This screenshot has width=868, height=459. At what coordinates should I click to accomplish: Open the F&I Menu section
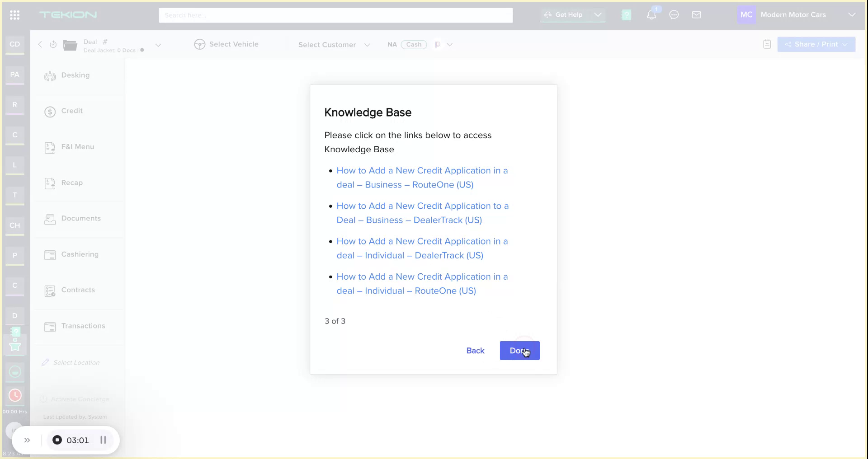pyautogui.click(x=78, y=147)
